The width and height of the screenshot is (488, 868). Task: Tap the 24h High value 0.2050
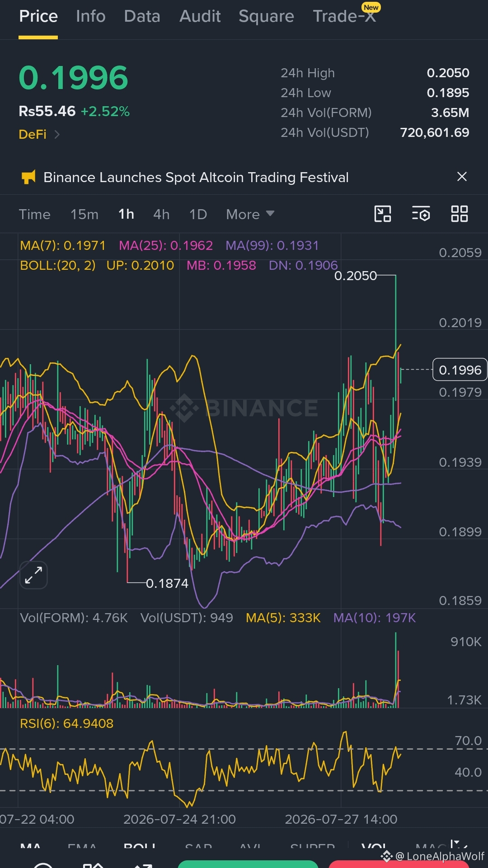coord(448,73)
